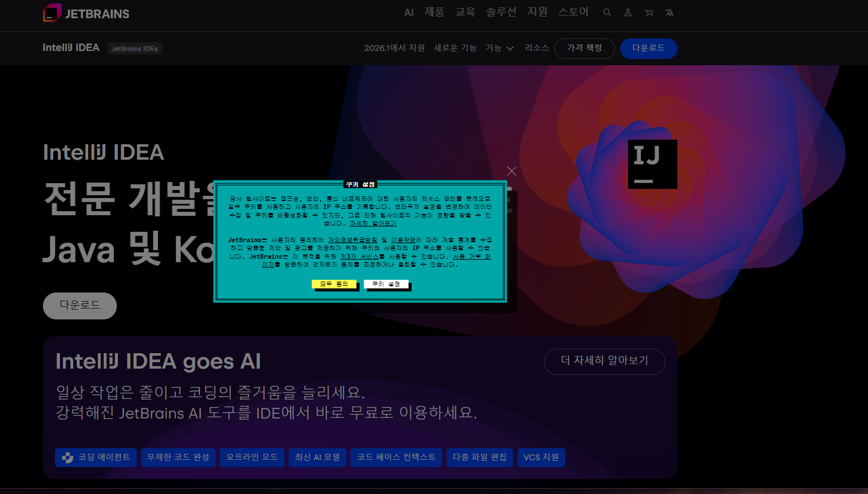Open the 개인정보취급방침 link
868x494 pixels.
pyautogui.click(x=352, y=240)
